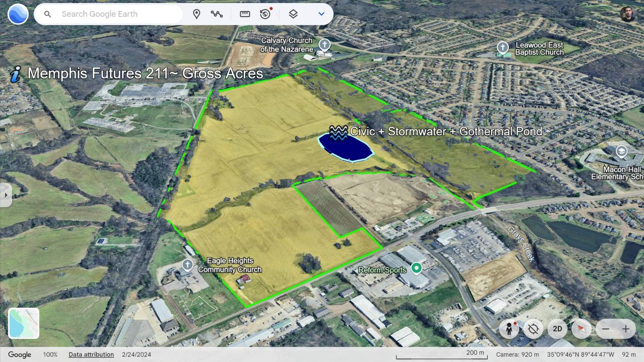The width and height of the screenshot is (644, 362).
Task: Click the info icon beside Memphis Futures title
Action: (x=15, y=74)
